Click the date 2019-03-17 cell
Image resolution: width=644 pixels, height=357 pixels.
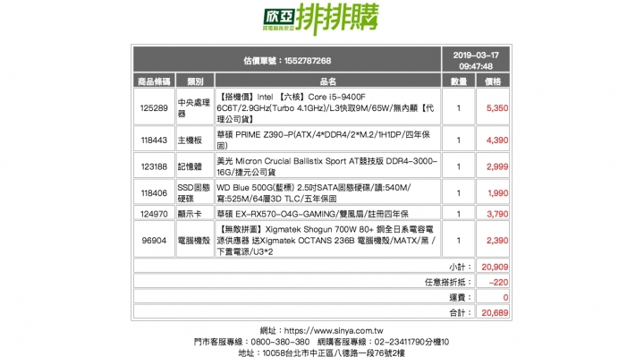(x=476, y=60)
